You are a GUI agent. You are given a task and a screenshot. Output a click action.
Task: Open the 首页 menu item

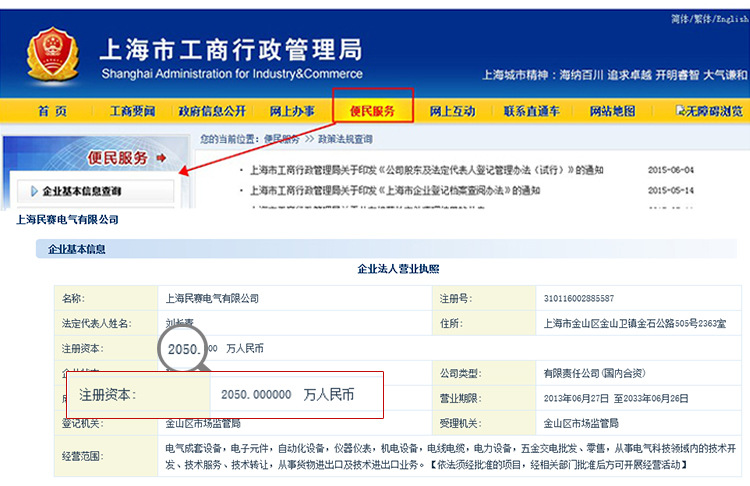point(53,111)
